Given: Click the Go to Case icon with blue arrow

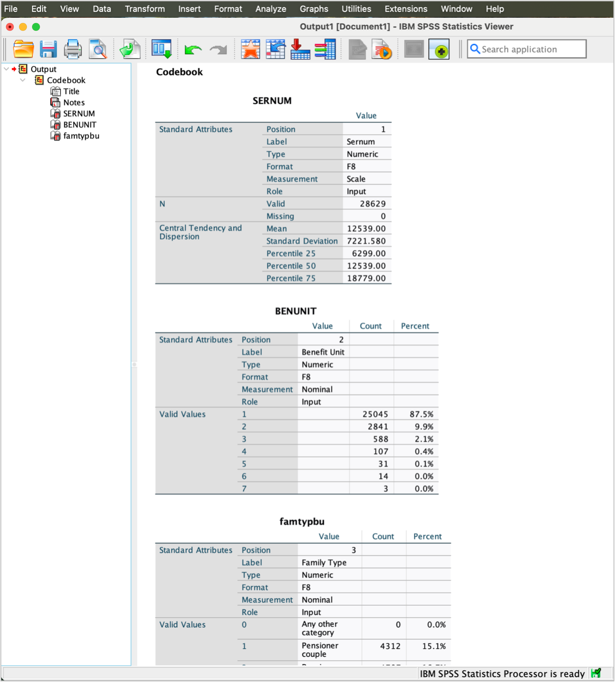Looking at the screenshot, I should [275, 49].
